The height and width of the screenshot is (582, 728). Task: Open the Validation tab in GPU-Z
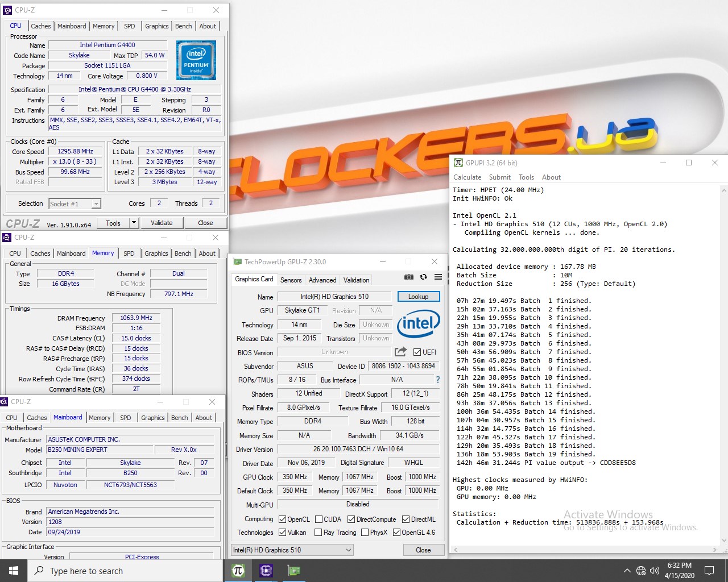357,280
